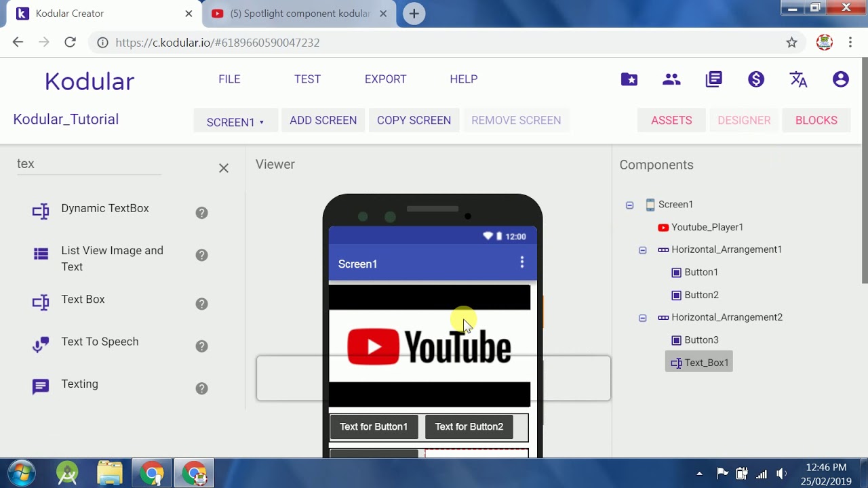Click 'Text for Button1' in viewer
Screen dimensions: 868x488
point(374,427)
